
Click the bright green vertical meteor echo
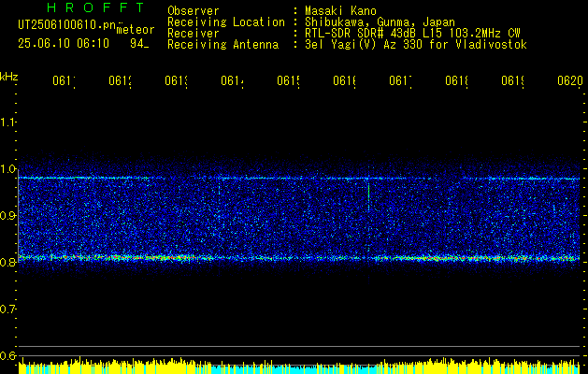pyautogui.click(x=368, y=197)
